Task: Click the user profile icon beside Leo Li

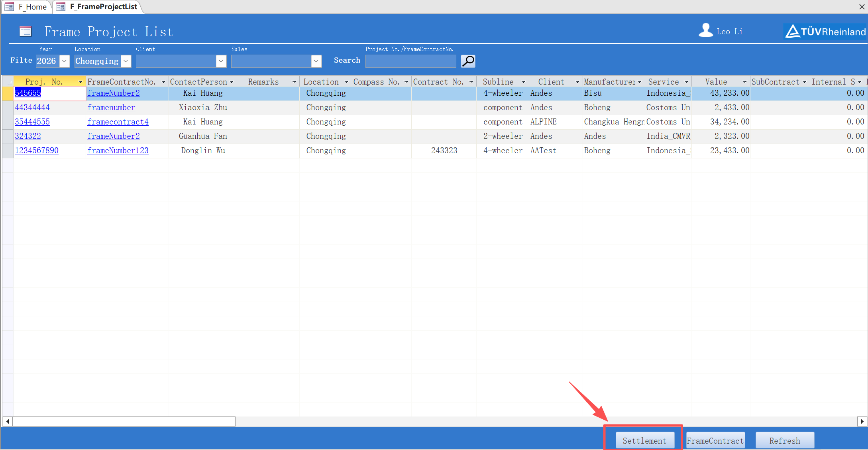Action: pyautogui.click(x=705, y=30)
